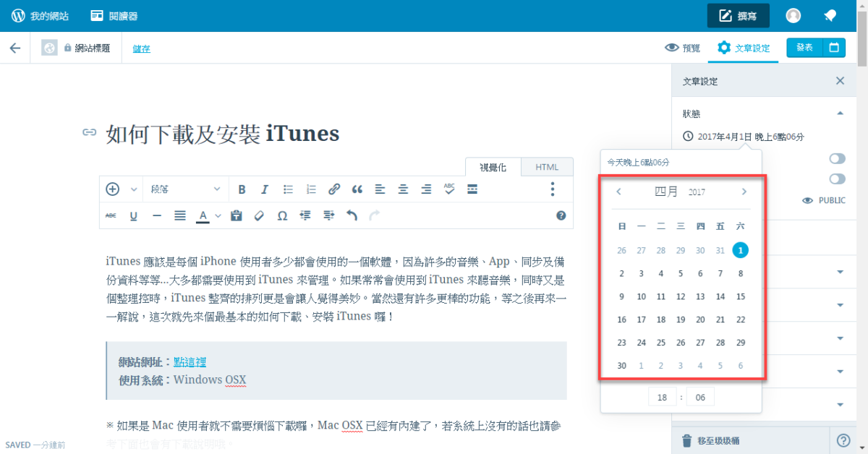The width and height of the screenshot is (868, 454).
Task: Open the help icon at the sidebar bottom
Action: pyautogui.click(x=844, y=440)
